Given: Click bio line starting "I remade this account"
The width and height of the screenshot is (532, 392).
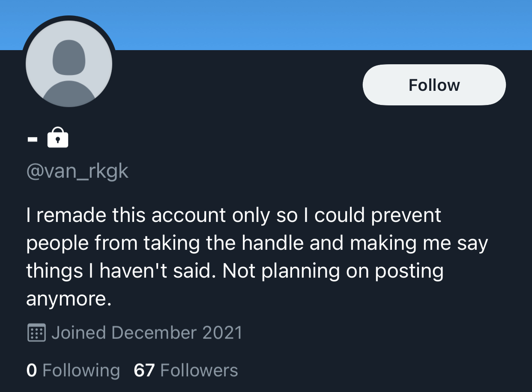Looking at the screenshot, I should [233, 215].
